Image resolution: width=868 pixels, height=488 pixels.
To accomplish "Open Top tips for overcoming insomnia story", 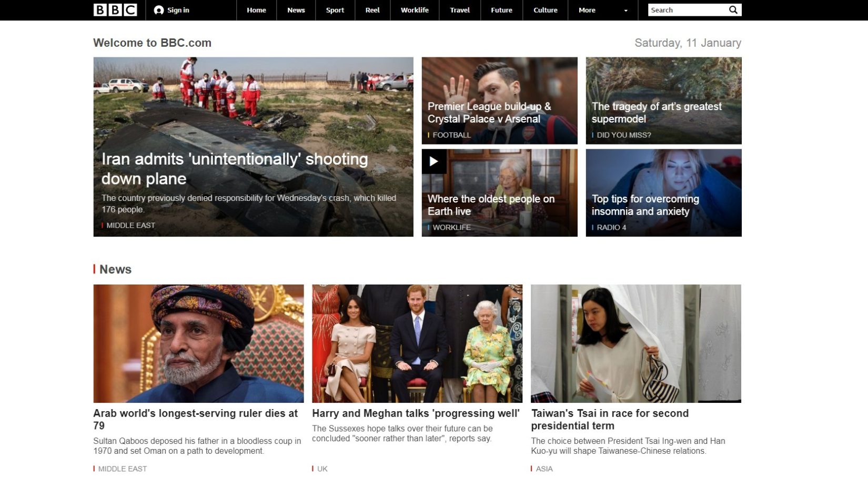I will (x=645, y=205).
